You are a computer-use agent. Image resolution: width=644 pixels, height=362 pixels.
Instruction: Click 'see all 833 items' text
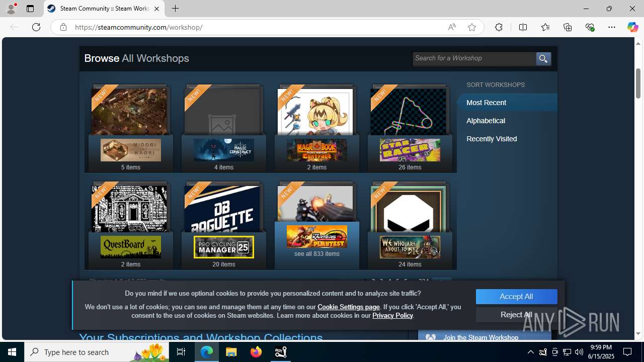(x=317, y=254)
